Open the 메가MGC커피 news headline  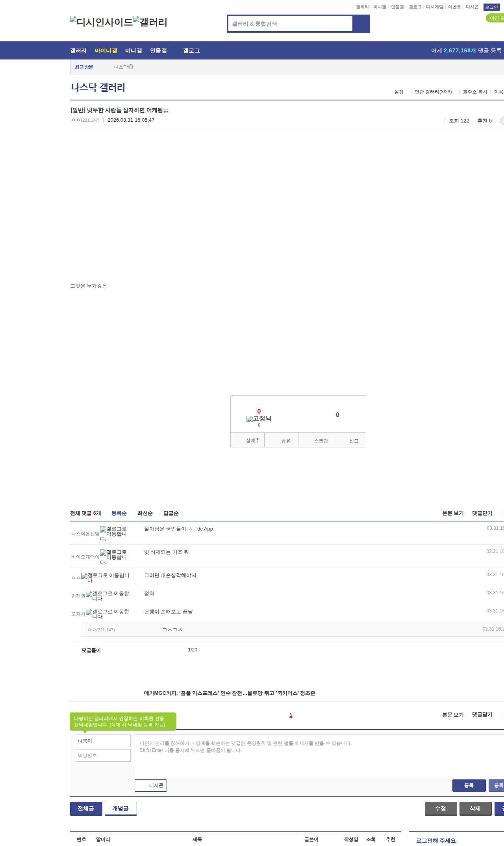(x=230, y=693)
